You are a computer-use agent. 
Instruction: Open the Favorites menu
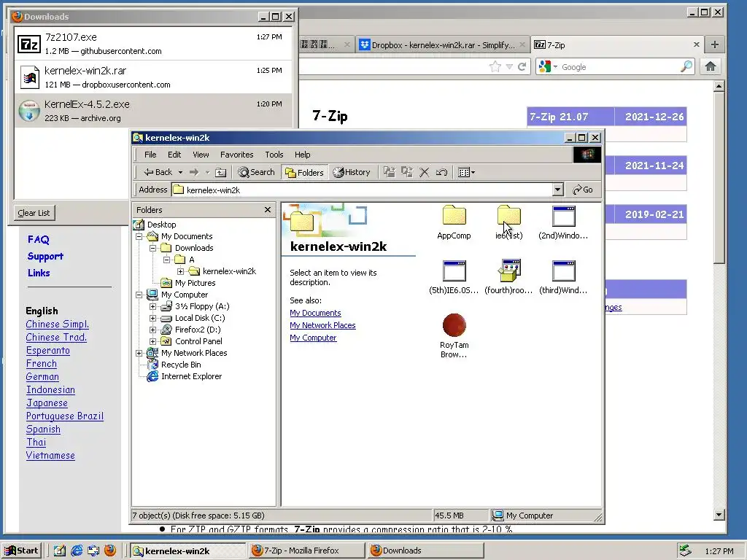click(x=237, y=155)
